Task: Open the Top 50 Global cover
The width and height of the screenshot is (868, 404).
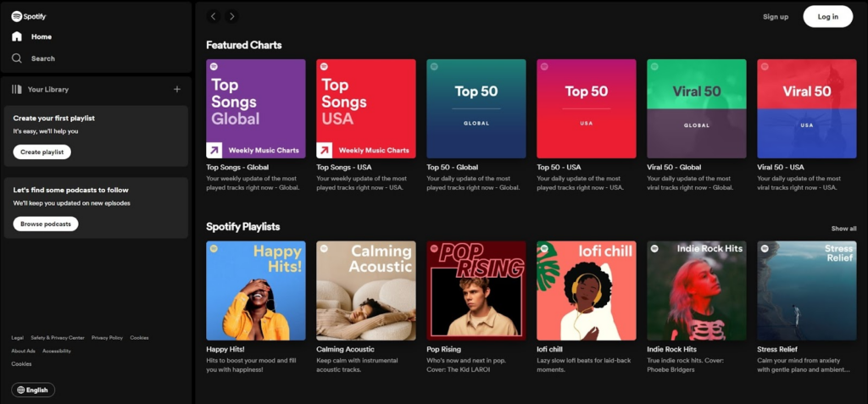Action: point(476,108)
